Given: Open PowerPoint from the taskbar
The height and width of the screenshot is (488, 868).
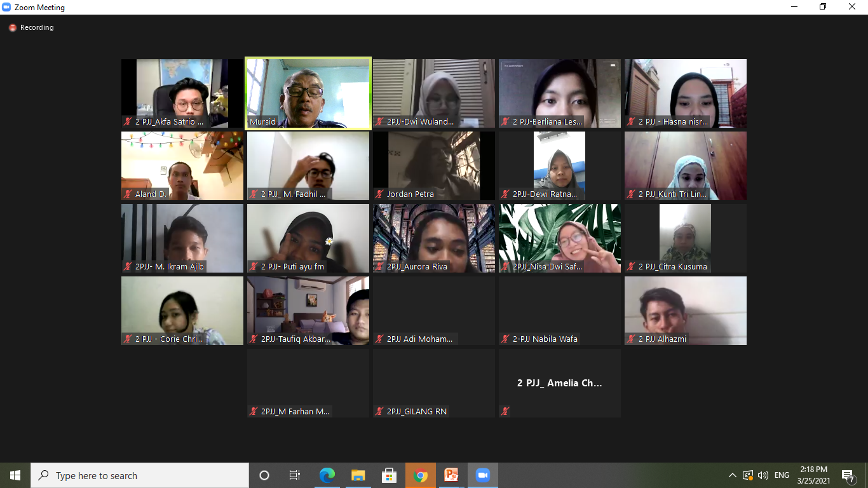Looking at the screenshot, I should [451, 475].
